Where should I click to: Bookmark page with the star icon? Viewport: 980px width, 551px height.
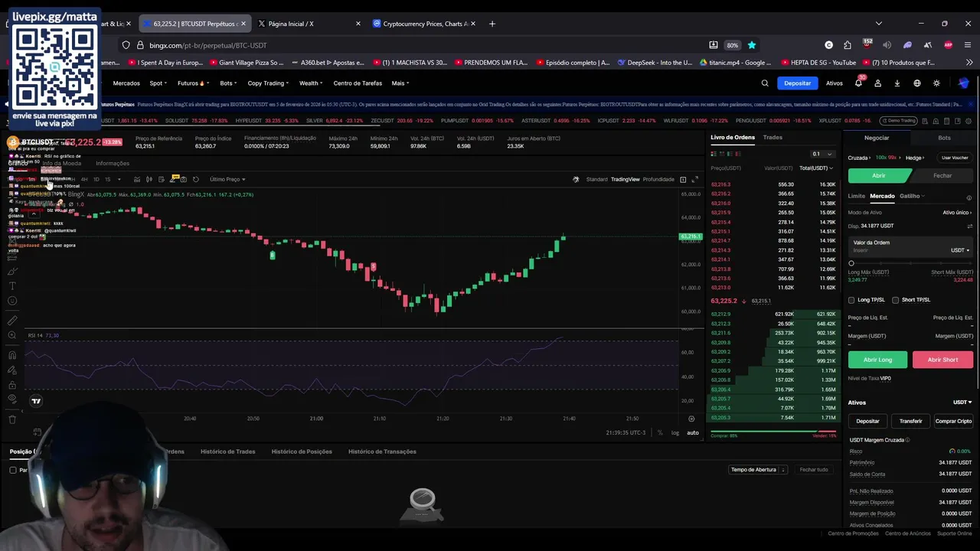pos(752,45)
